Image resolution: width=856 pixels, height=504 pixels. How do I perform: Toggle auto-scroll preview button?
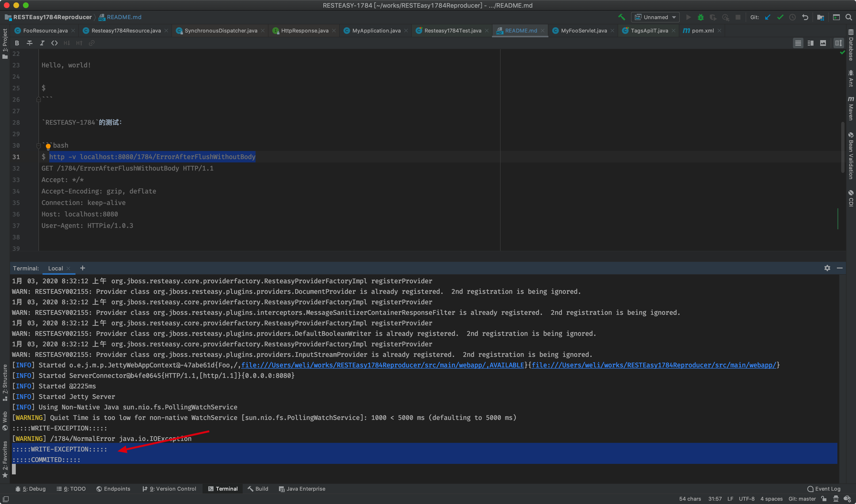click(x=838, y=43)
